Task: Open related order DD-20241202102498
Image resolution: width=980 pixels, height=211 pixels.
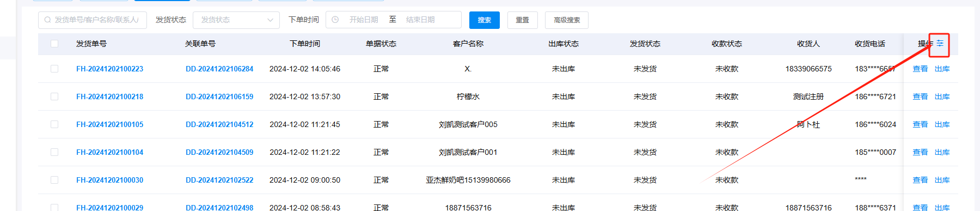Action: click(219, 207)
